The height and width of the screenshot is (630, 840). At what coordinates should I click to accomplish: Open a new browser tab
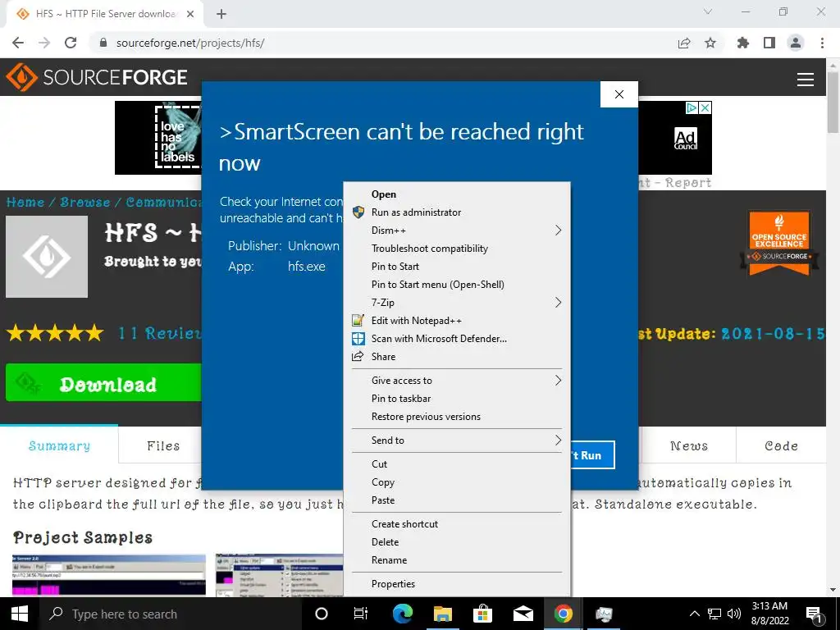(221, 14)
